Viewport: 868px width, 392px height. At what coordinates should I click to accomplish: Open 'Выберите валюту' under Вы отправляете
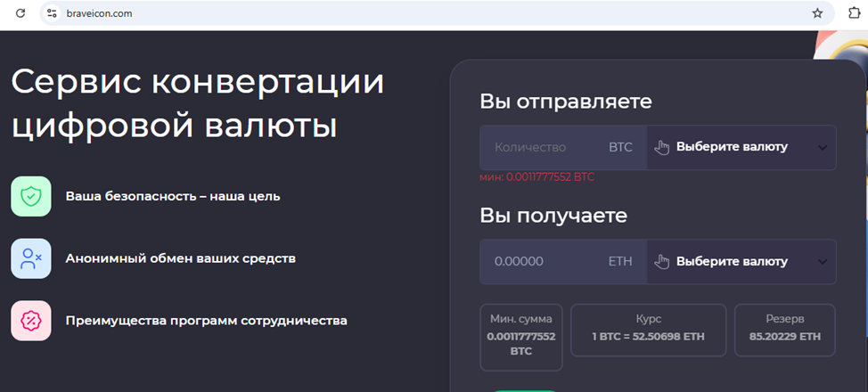click(x=741, y=147)
